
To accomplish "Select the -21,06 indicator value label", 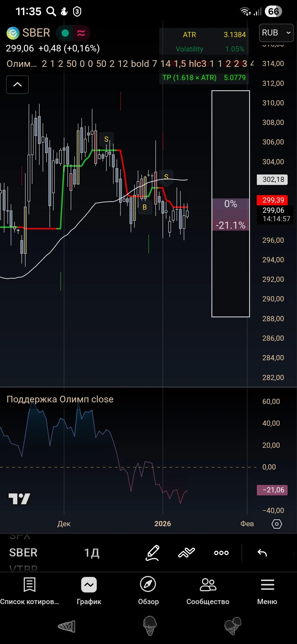I will pyautogui.click(x=272, y=490).
